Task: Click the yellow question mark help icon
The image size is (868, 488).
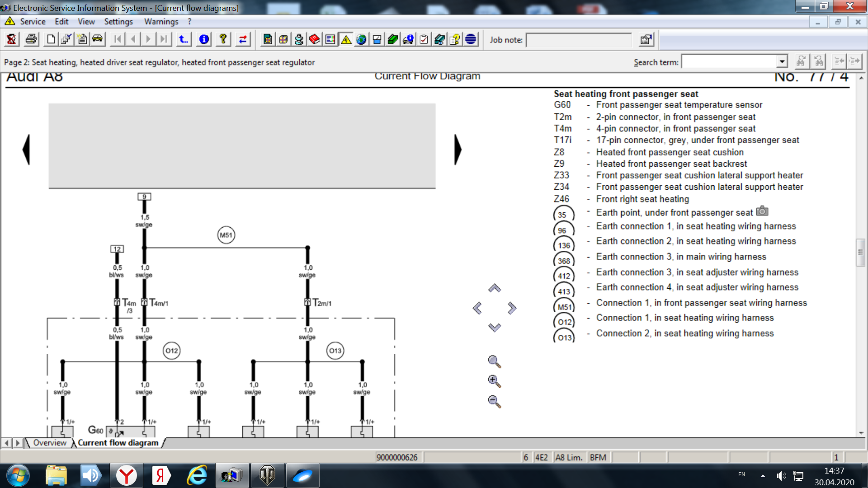Action: click(223, 40)
